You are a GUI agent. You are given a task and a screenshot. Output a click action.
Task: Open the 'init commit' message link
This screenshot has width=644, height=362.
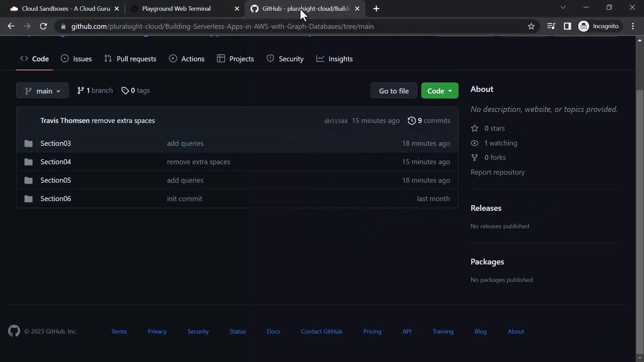[x=185, y=199]
